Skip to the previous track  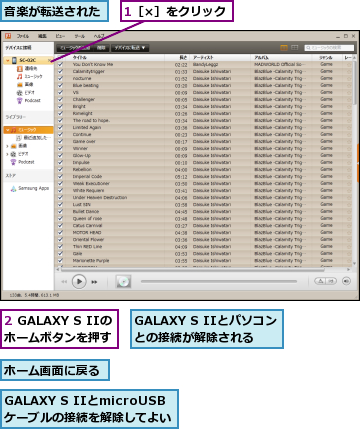[64, 282]
